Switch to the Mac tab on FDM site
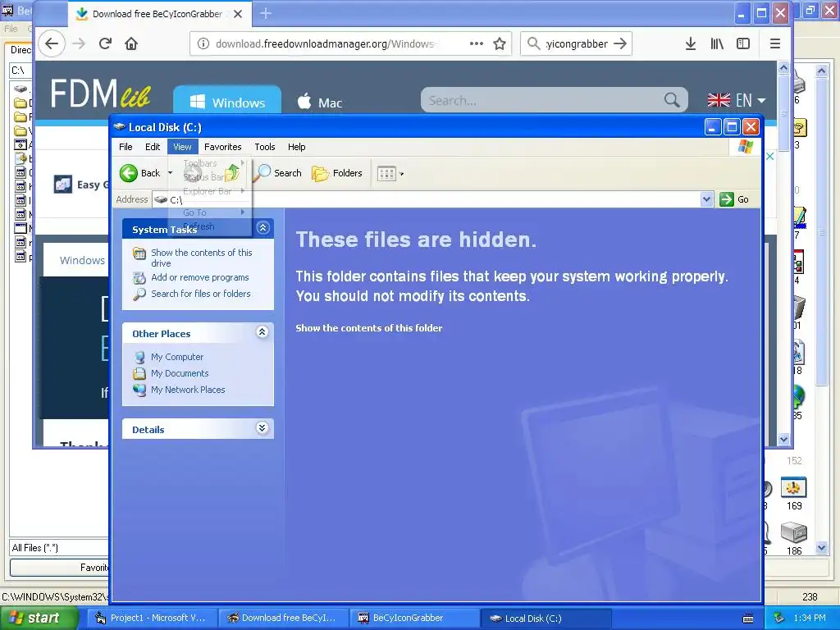 click(319, 101)
